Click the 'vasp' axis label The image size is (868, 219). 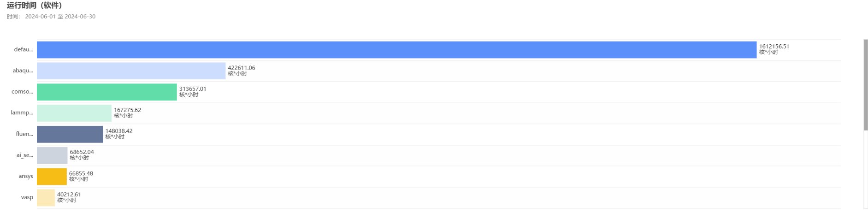(x=27, y=197)
